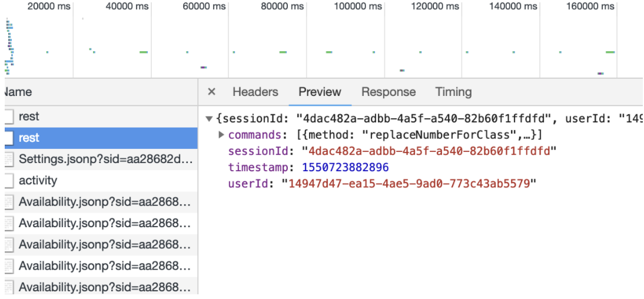Expand the commands array
644x299 pixels.
(x=221, y=135)
